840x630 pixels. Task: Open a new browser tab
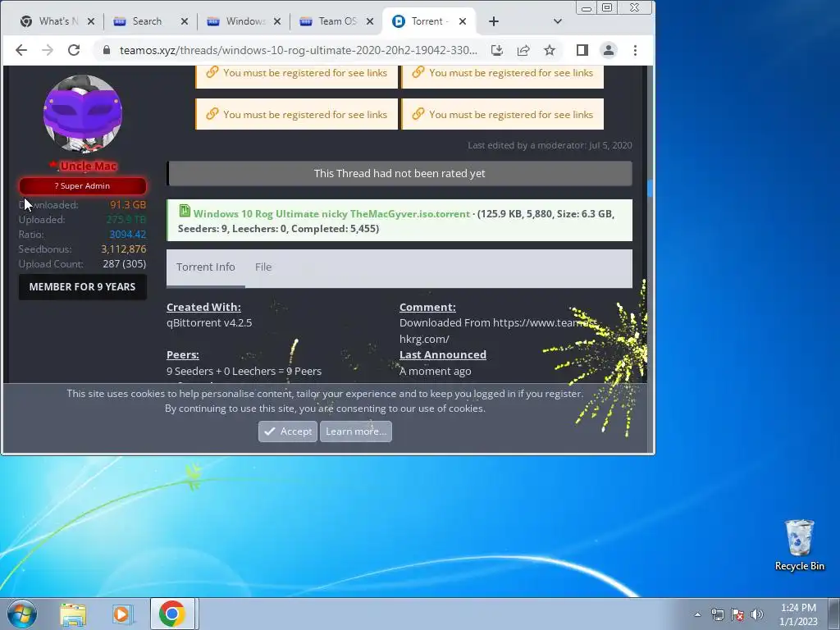click(493, 21)
